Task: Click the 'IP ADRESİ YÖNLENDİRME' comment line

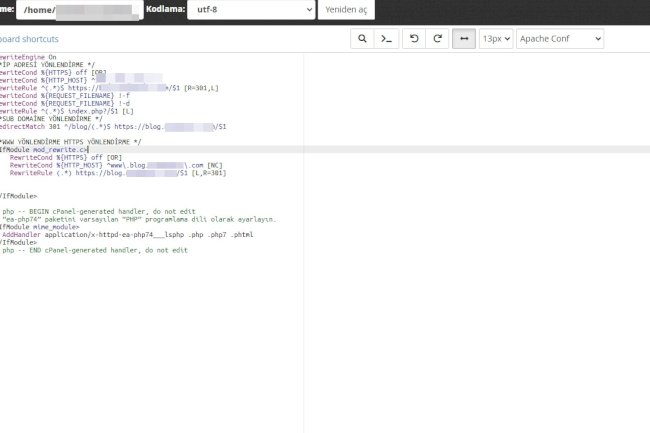Action: click(47, 65)
